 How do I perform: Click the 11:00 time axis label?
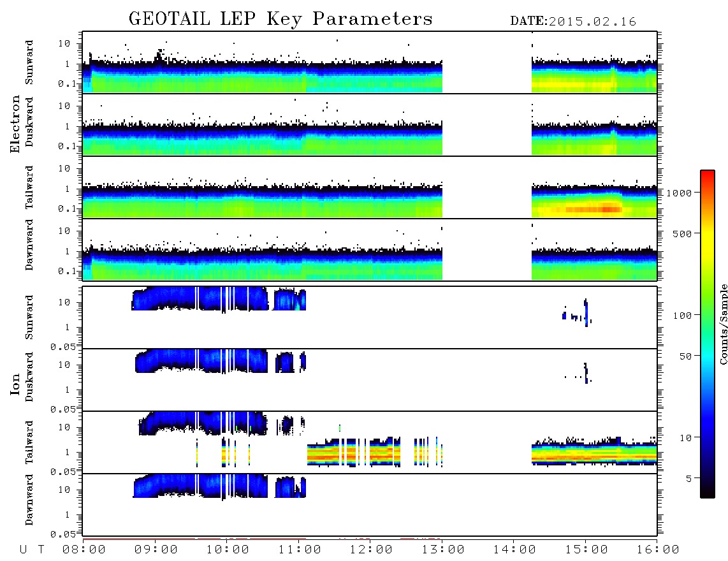click(x=300, y=550)
